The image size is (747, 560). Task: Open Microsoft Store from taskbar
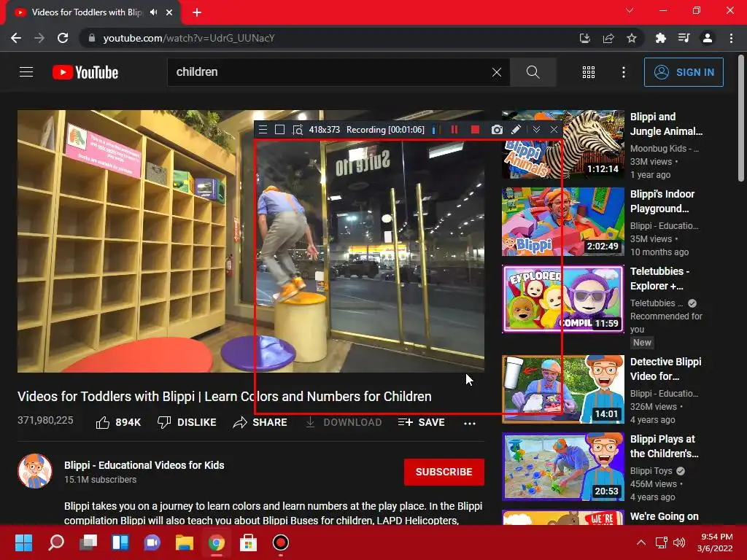click(x=248, y=542)
